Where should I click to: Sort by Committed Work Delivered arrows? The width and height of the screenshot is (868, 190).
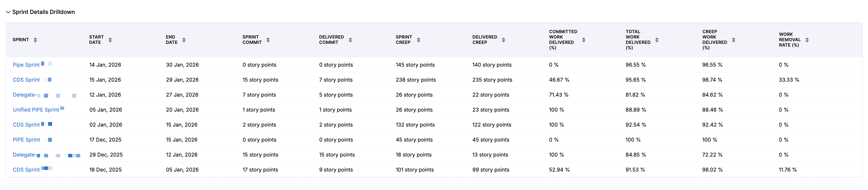(584, 40)
